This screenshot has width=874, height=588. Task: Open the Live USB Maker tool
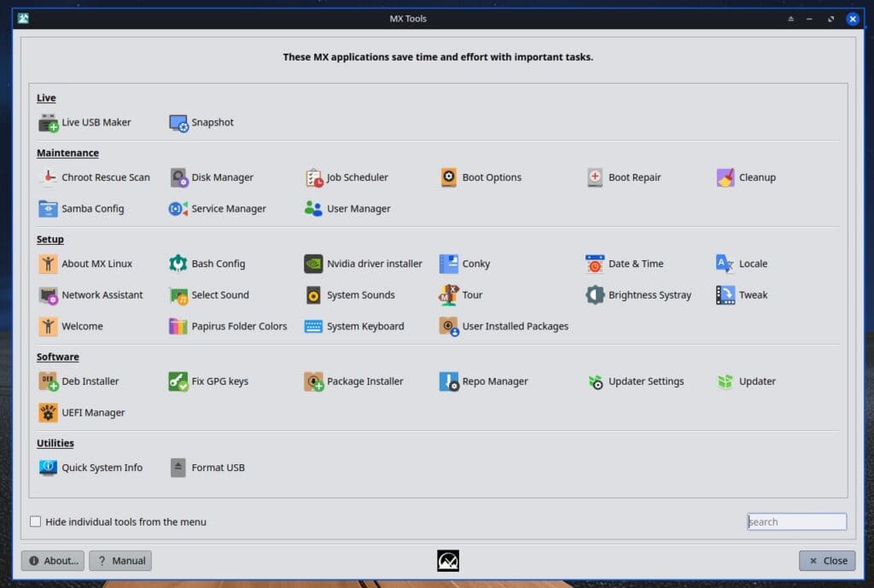[x=49, y=123]
